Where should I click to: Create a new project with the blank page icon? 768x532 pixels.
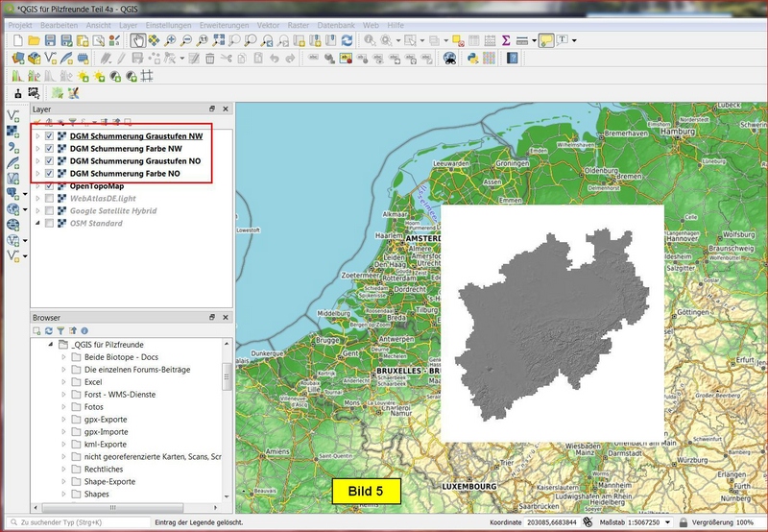18,40
